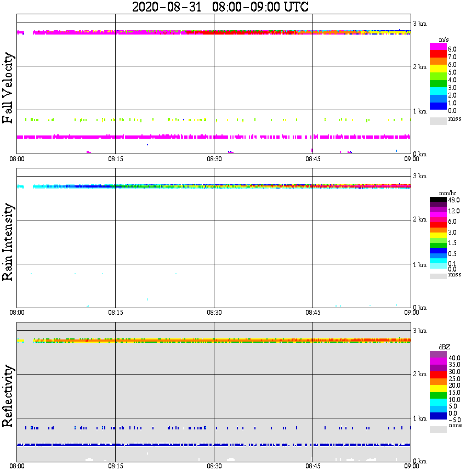Click 08:15 under the Reflectivity plot

pyautogui.click(x=116, y=466)
